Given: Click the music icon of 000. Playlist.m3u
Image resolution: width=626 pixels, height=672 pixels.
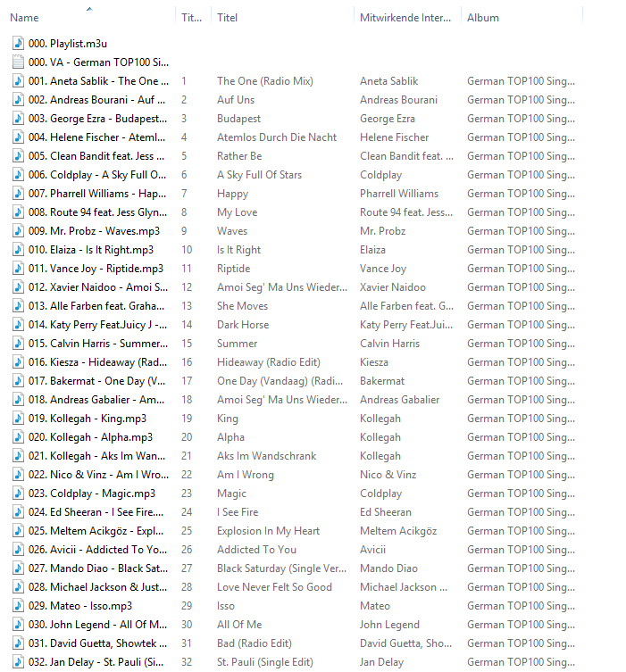Looking at the screenshot, I should [18, 44].
